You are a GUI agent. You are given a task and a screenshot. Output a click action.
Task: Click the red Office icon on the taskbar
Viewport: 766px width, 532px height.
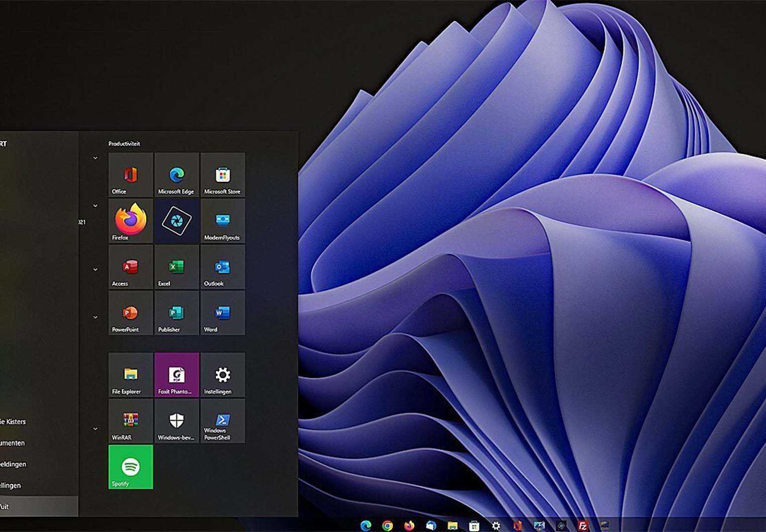517,525
